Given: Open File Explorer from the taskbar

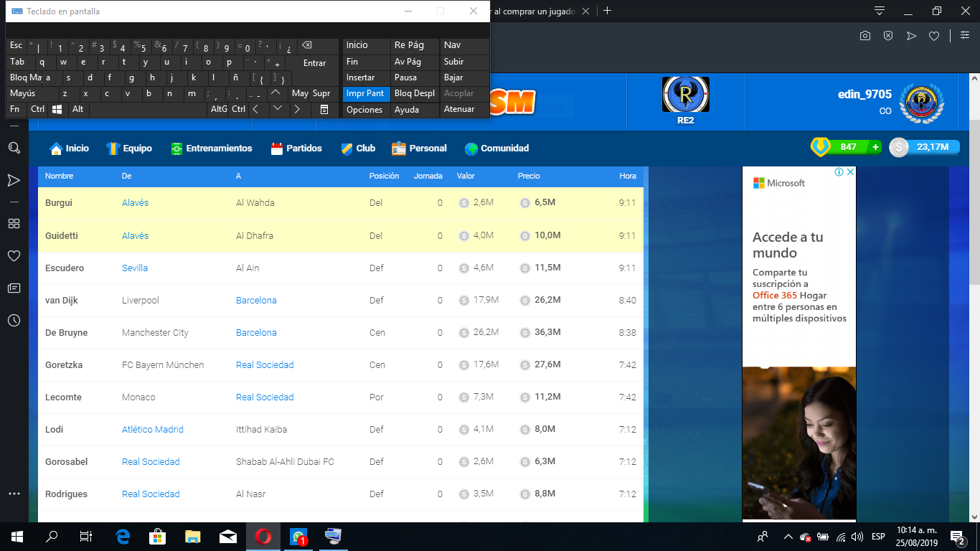Looking at the screenshot, I should pos(192,536).
